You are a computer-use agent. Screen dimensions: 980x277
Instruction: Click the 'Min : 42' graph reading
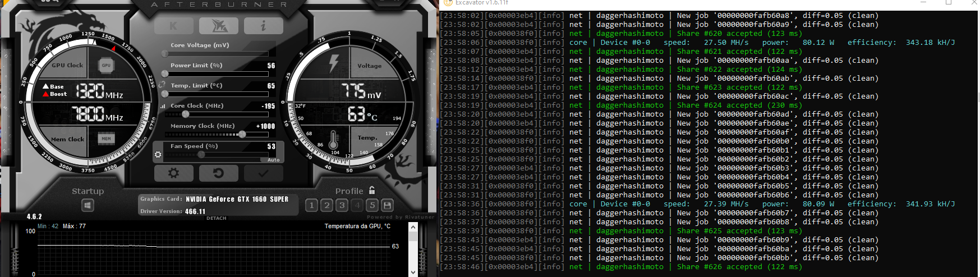48,226
